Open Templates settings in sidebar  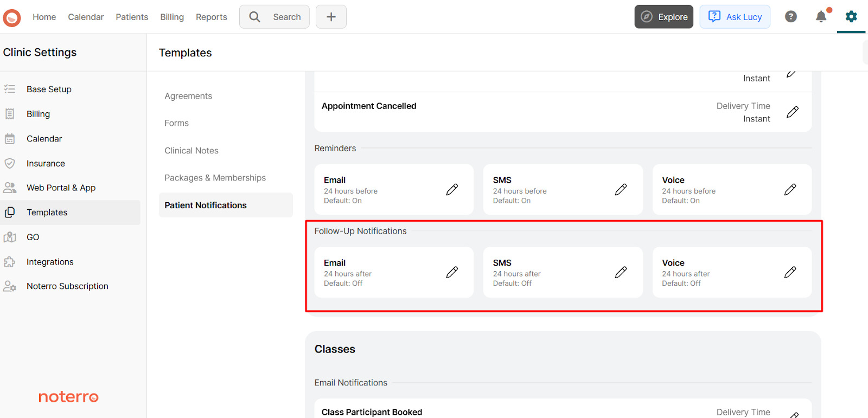point(70,213)
